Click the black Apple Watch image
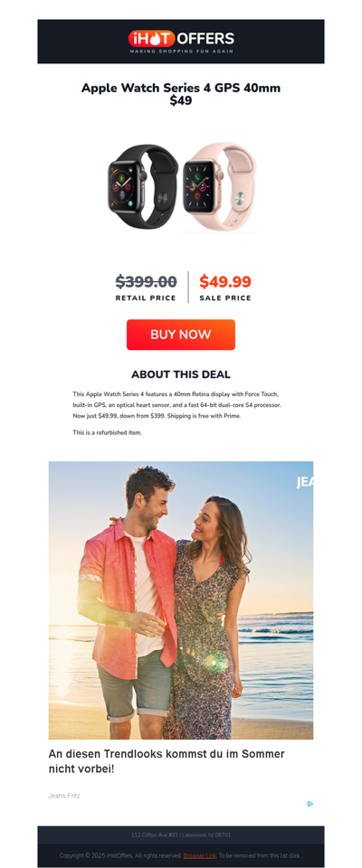Viewport: 362px width, 868px height. (143, 184)
